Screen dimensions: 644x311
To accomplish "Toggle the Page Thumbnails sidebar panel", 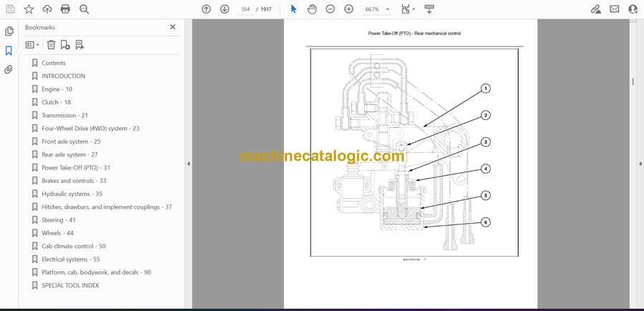I will pyautogui.click(x=9, y=31).
